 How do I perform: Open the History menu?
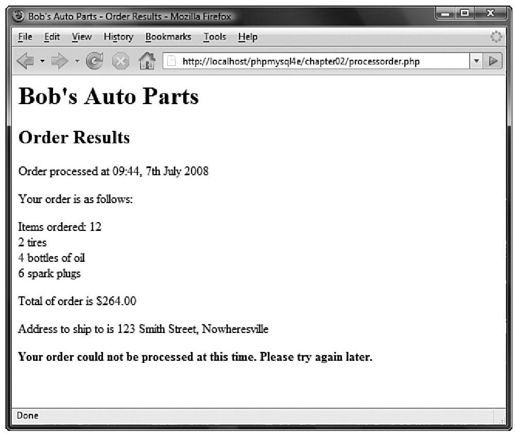coord(118,37)
